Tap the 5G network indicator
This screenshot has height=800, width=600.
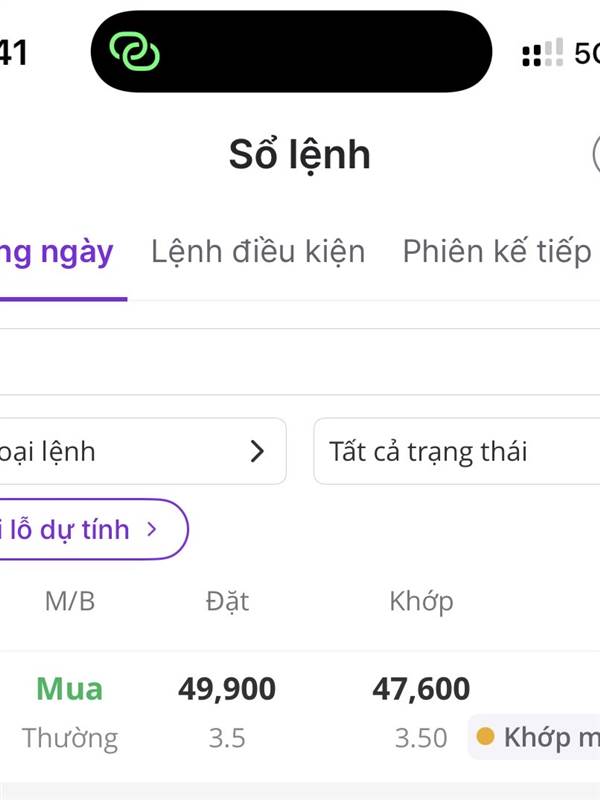click(586, 53)
